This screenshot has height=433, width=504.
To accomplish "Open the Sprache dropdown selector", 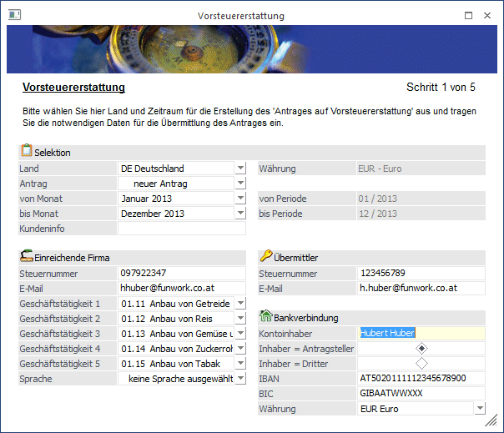I will pos(240,379).
